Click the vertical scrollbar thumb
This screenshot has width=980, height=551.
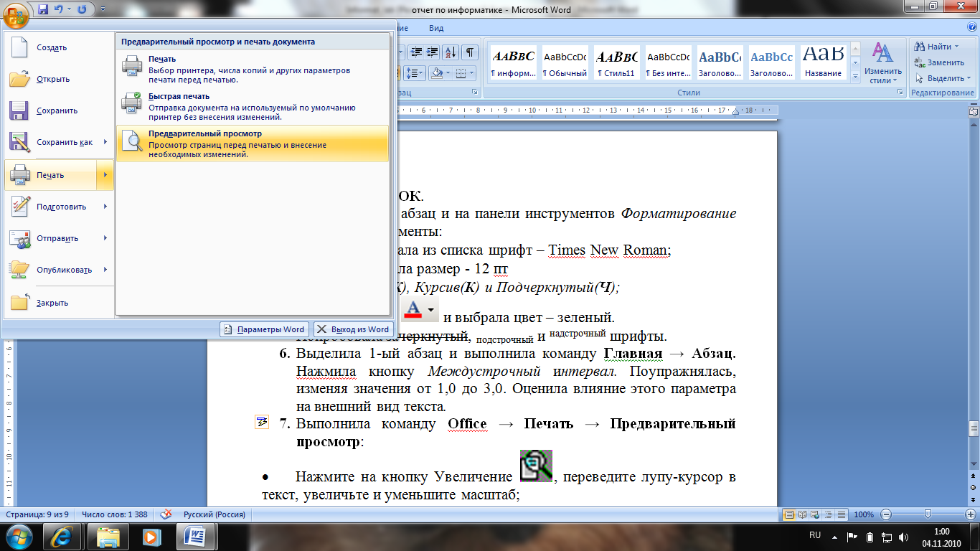tap(974, 429)
